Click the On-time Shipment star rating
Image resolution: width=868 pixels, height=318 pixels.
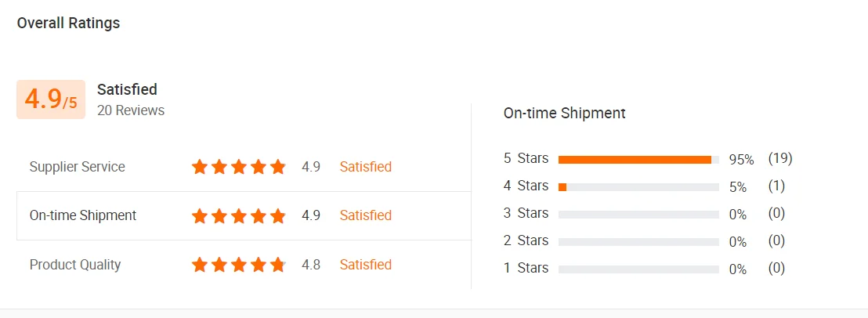click(x=239, y=215)
